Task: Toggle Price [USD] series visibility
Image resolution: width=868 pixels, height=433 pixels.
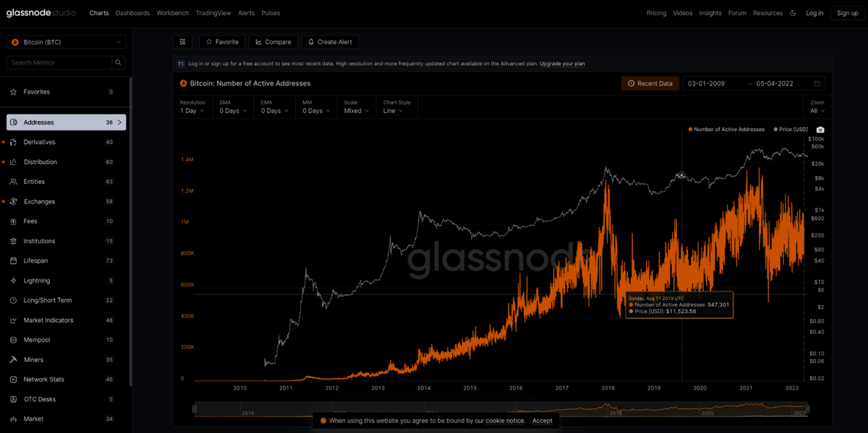Action: (x=791, y=130)
